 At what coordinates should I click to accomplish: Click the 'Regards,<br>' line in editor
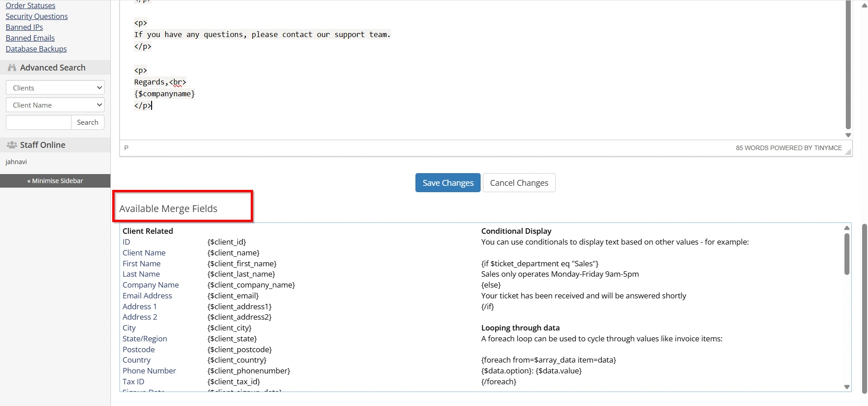point(160,82)
